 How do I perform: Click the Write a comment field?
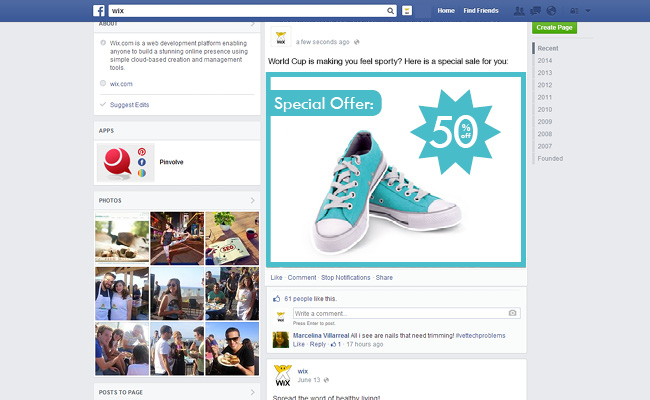click(407, 313)
